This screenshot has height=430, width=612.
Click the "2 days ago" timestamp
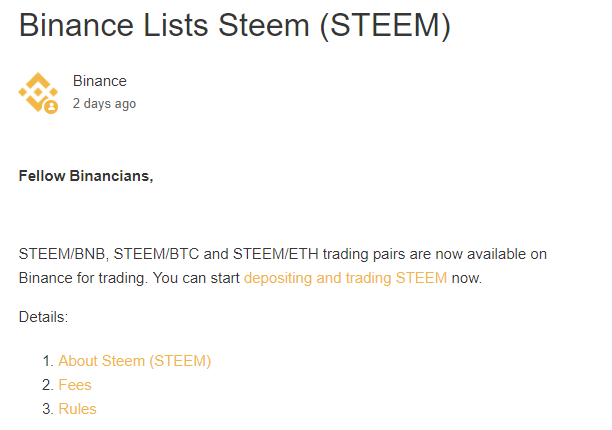coord(104,103)
